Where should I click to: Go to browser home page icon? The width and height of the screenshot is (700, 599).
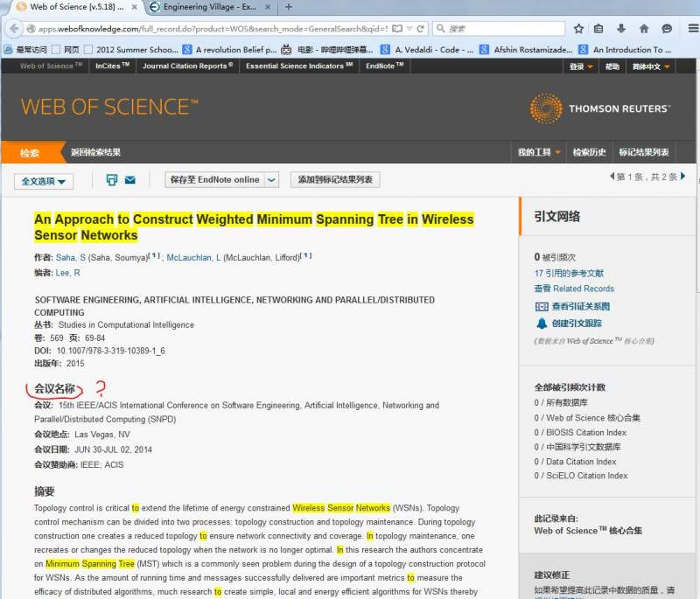click(x=644, y=29)
